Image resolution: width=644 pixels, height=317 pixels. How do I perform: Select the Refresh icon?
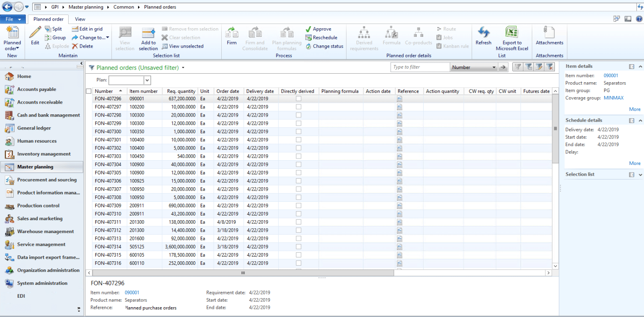pyautogui.click(x=484, y=38)
